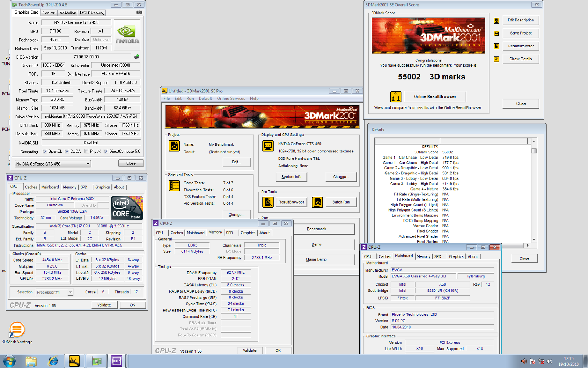Click OK in CPU-Z Memory window
This screenshot has width=588, height=368.
(278, 351)
